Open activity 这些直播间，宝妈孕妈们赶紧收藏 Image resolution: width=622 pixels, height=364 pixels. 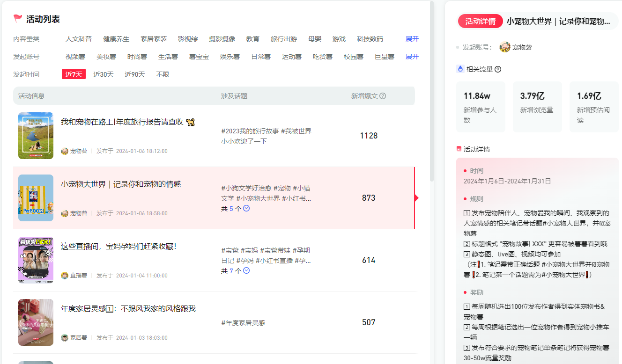point(118,247)
